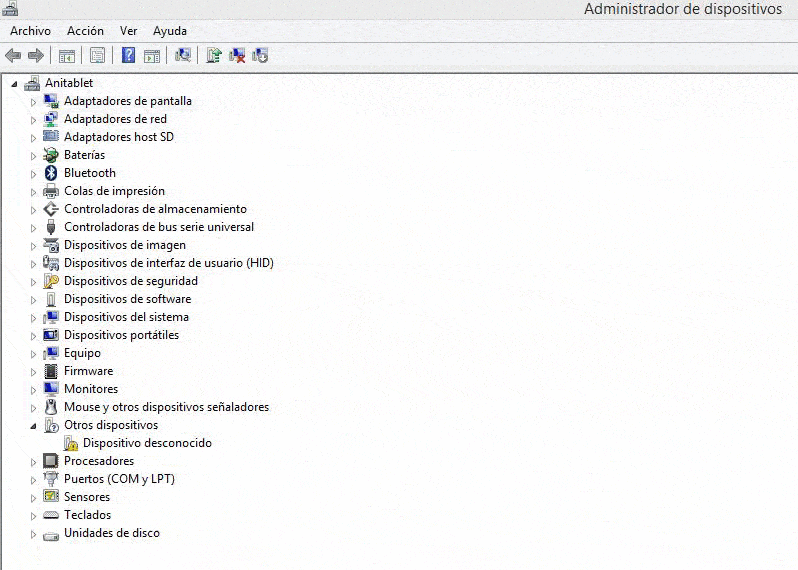Viewport: 798px width, 570px height.
Task: Expand Adaptadores de pantalla
Action: pyautogui.click(x=33, y=102)
